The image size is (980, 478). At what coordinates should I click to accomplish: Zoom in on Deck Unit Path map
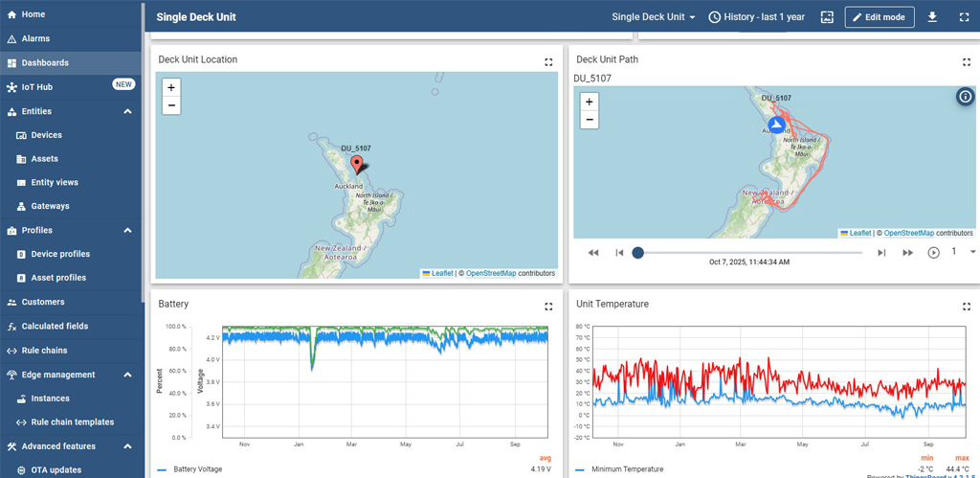coord(589,102)
